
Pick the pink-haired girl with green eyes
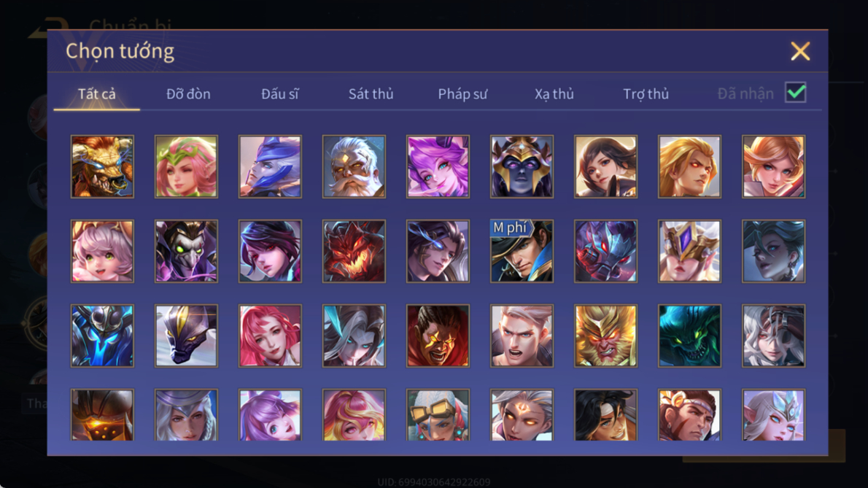click(102, 251)
